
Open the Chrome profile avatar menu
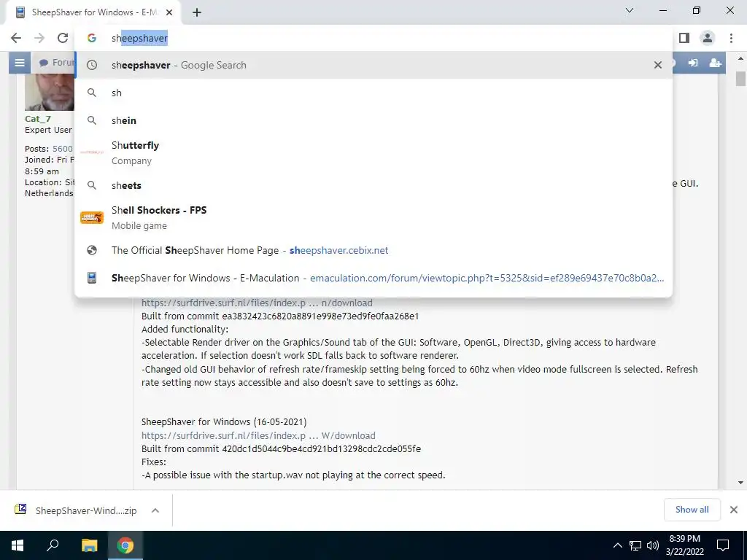[x=708, y=38]
